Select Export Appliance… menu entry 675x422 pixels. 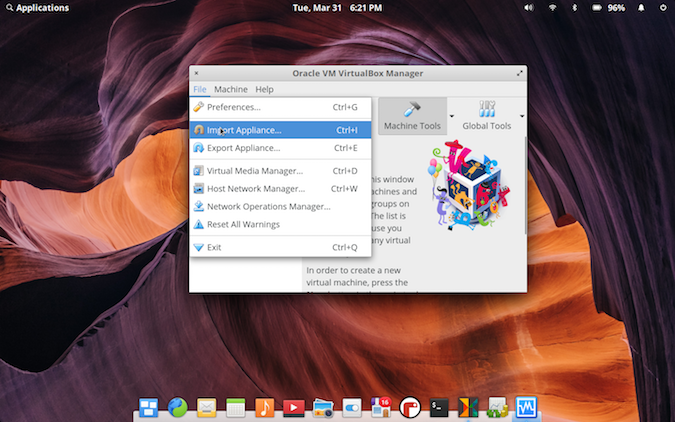coord(280,148)
